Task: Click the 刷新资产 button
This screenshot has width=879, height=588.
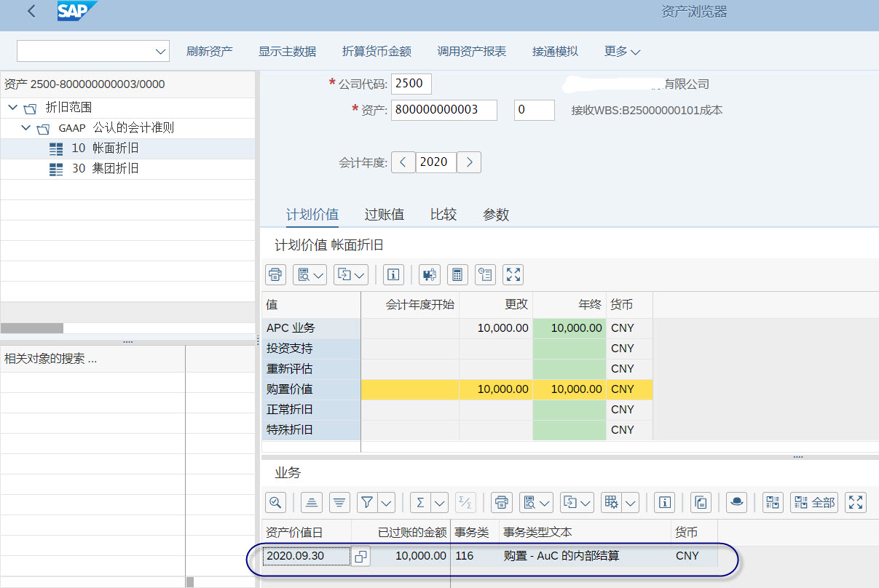Action: click(210, 51)
